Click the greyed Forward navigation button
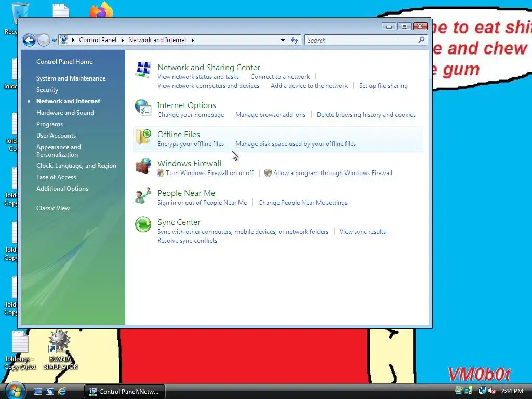532x399 pixels. [44, 41]
